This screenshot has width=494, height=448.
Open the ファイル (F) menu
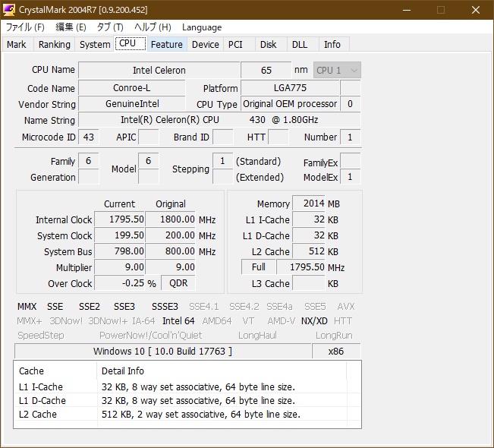coord(25,27)
